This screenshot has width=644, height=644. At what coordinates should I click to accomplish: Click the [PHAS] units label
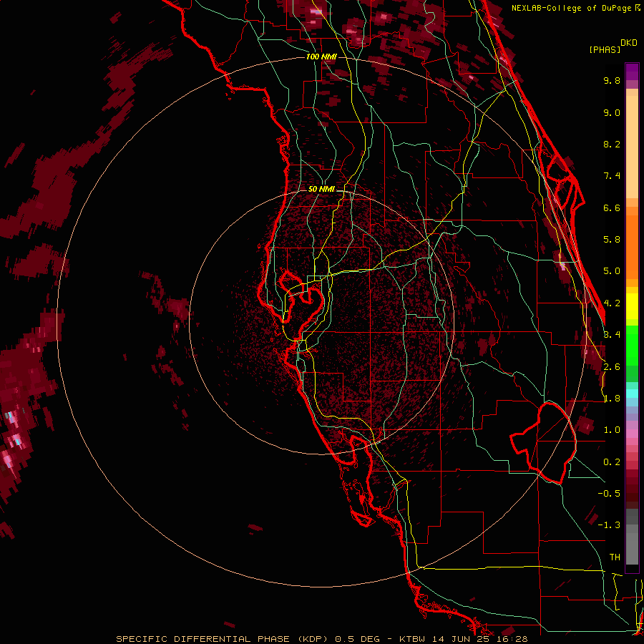[605, 49]
